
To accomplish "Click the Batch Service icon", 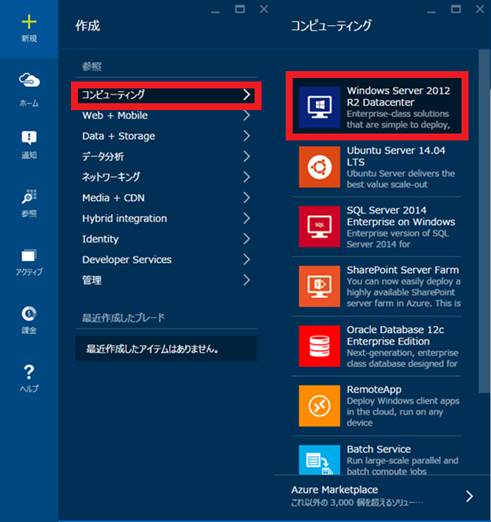I will tap(319, 460).
